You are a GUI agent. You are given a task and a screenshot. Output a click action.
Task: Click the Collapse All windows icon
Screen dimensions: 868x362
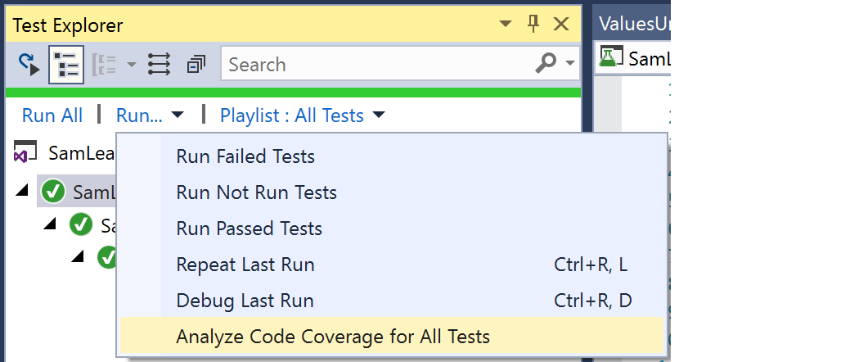(x=196, y=65)
